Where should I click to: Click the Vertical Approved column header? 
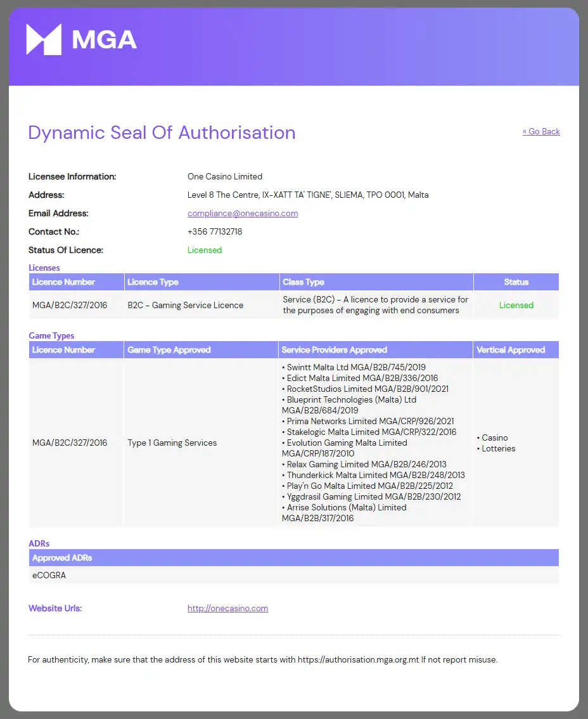click(x=516, y=350)
